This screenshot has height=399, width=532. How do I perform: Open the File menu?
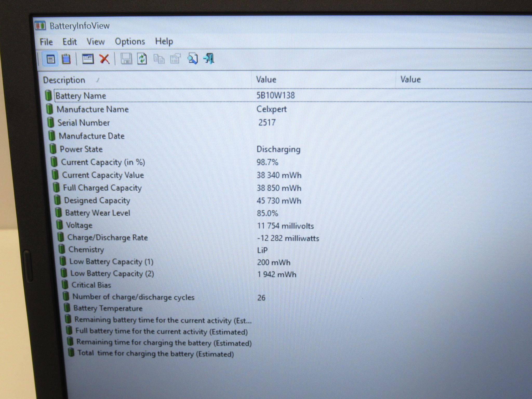point(46,42)
